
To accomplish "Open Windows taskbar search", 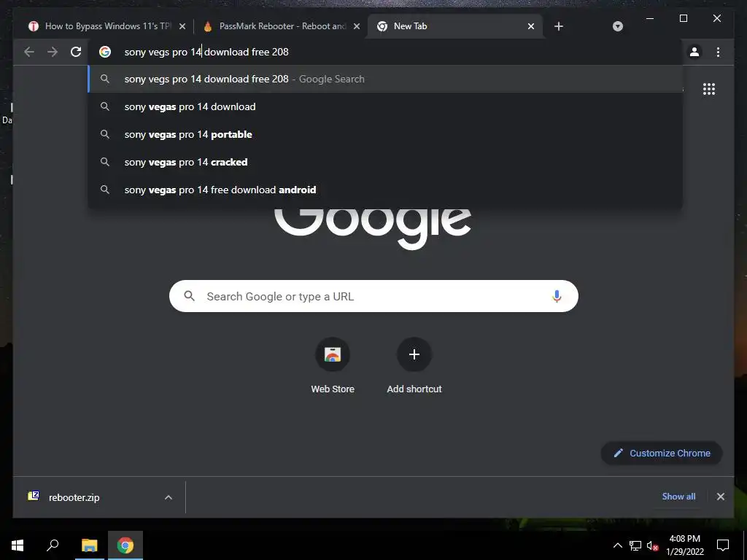I will point(53,545).
